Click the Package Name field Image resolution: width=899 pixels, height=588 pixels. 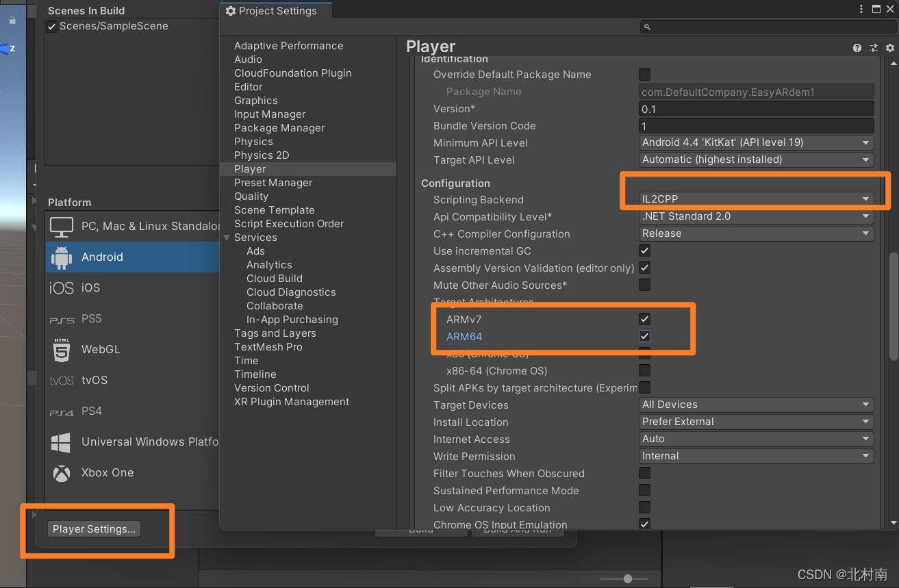756,92
